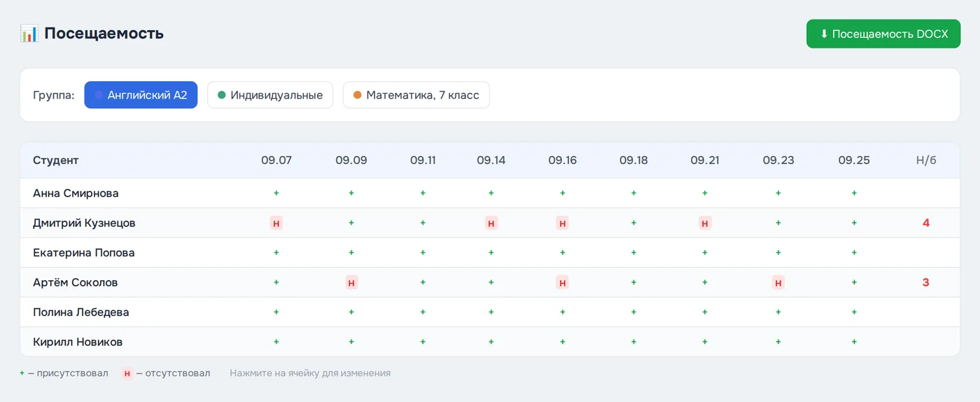Image resolution: width=980 pixels, height=402 pixels.
Task: Change Полина Лебедева attendance on 09.11
Action: (x=423, y=312)
